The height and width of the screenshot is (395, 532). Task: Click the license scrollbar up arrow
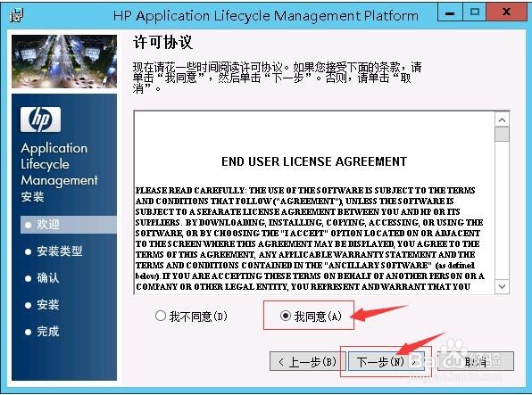pyautogui.click(x=503, y=120)
